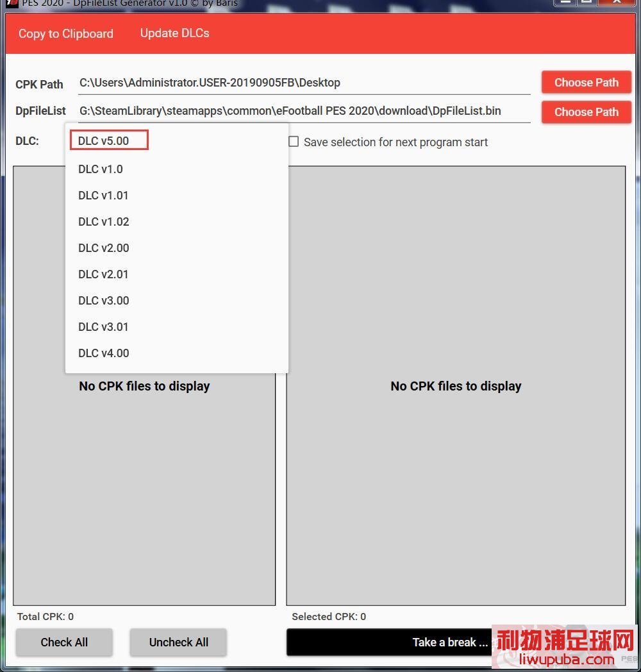
Task: Select DLC v2.00 option
Action: (176, 248)
